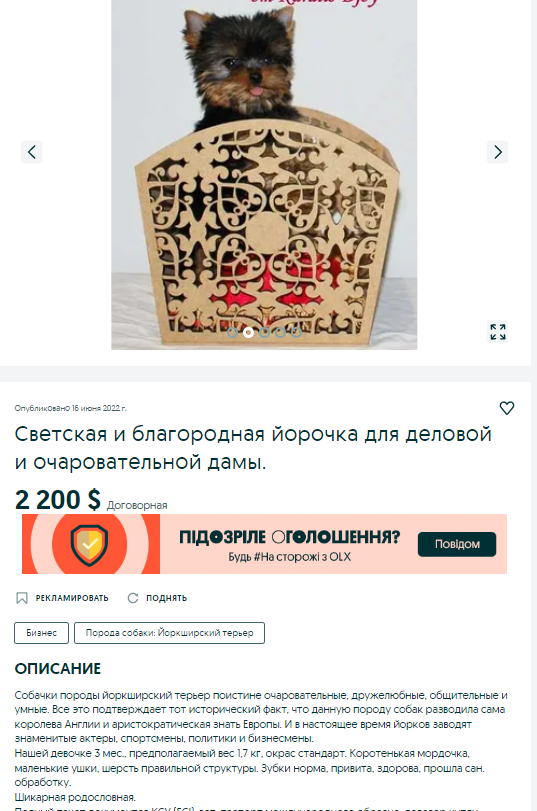Click the Поднять link
537x811 pixels.
(167, 598)
